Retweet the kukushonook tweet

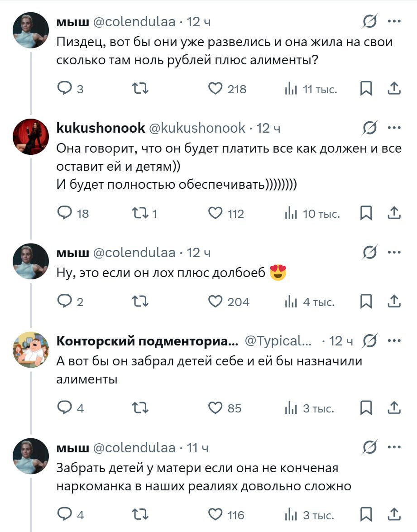[137, 213]
